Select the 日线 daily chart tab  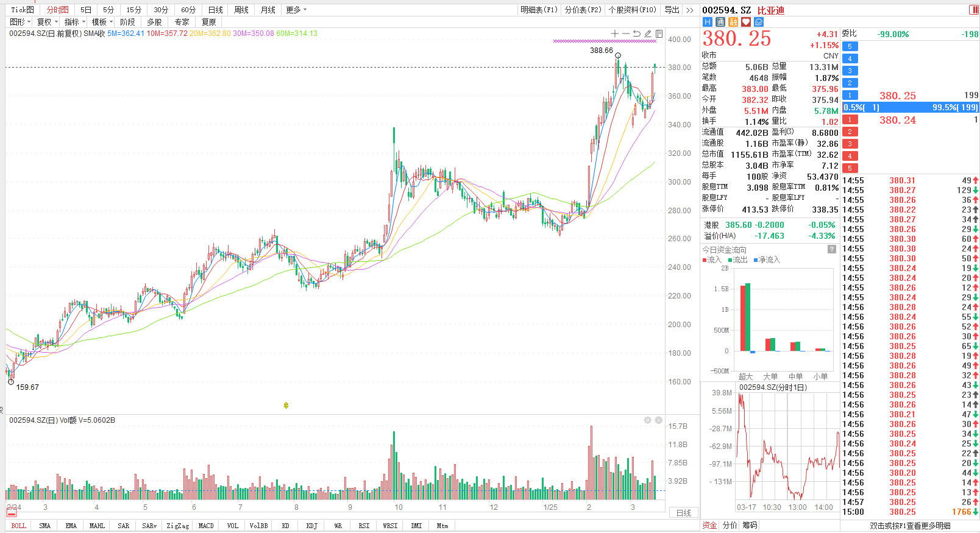[x=216, y=10]
